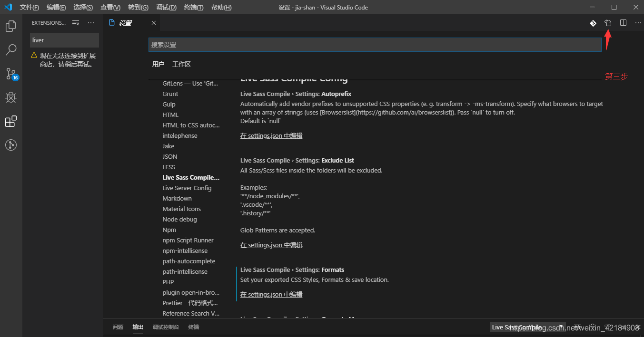Click the VS Code logo in title bar
This screenshot has height=337, width=644.
(x=8, y=7)
